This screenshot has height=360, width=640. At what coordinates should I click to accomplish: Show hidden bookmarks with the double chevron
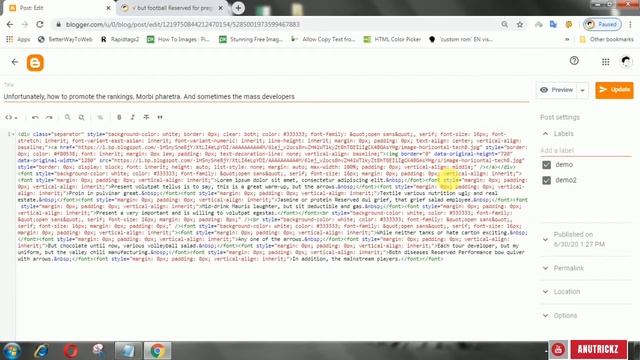pos(567,40)
